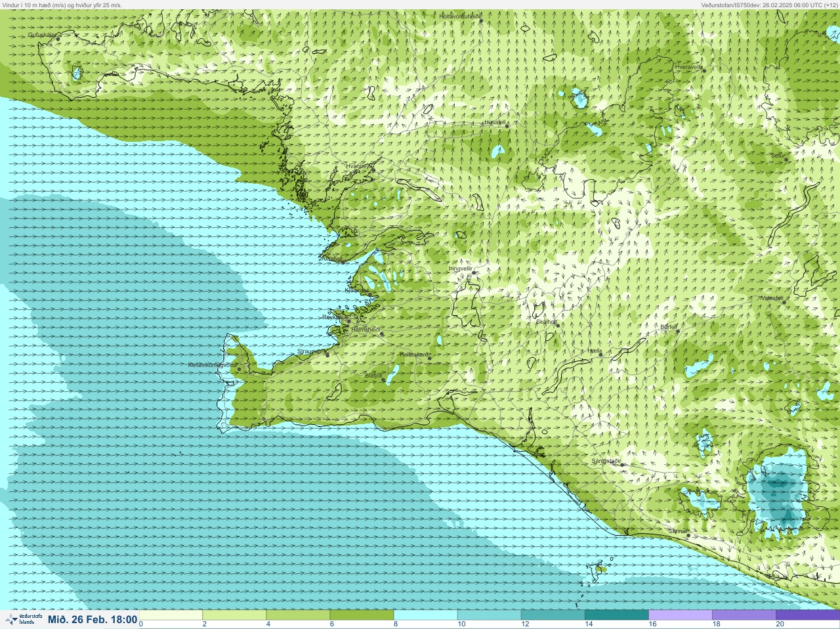Click the Þingvellir station label
Viewport: 840px width, 629px height.
pos(460,269)
